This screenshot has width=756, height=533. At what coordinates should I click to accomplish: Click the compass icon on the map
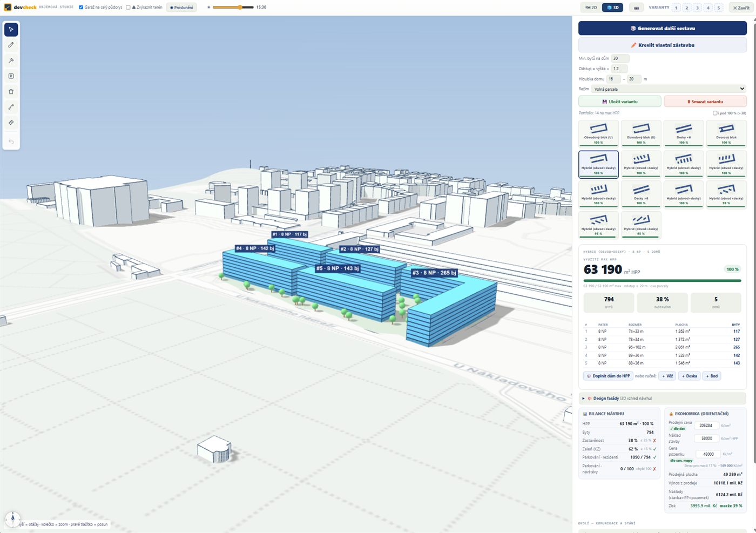point(12,519)
